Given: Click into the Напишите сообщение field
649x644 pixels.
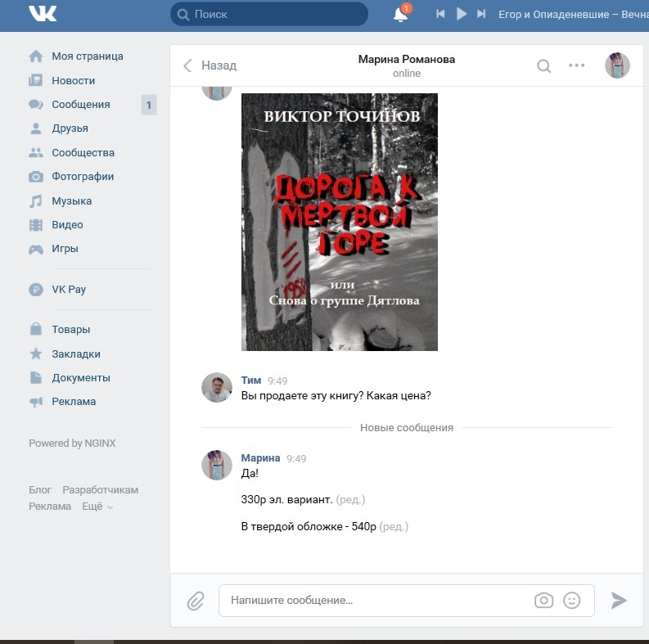Looking at the screenshot, I should [376, 601].
